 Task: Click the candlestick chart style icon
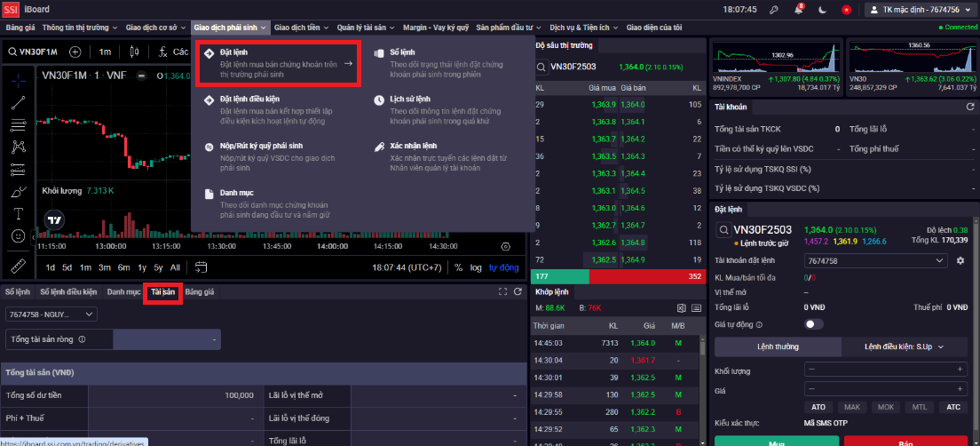tap(136, 52)
